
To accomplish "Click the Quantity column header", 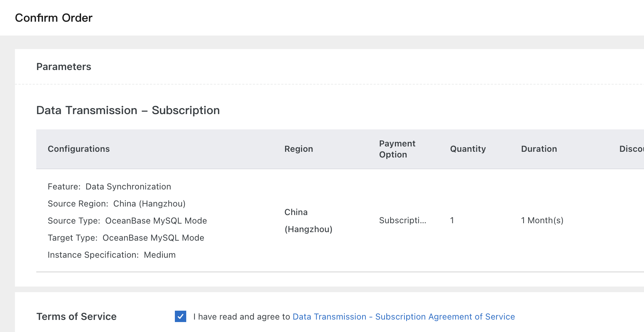I will [468, 149].
